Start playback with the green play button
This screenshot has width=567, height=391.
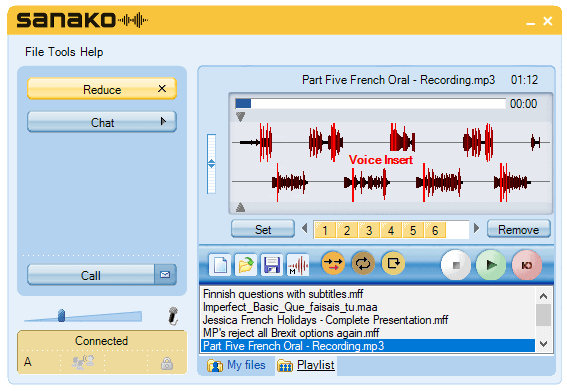click(491, 265)
